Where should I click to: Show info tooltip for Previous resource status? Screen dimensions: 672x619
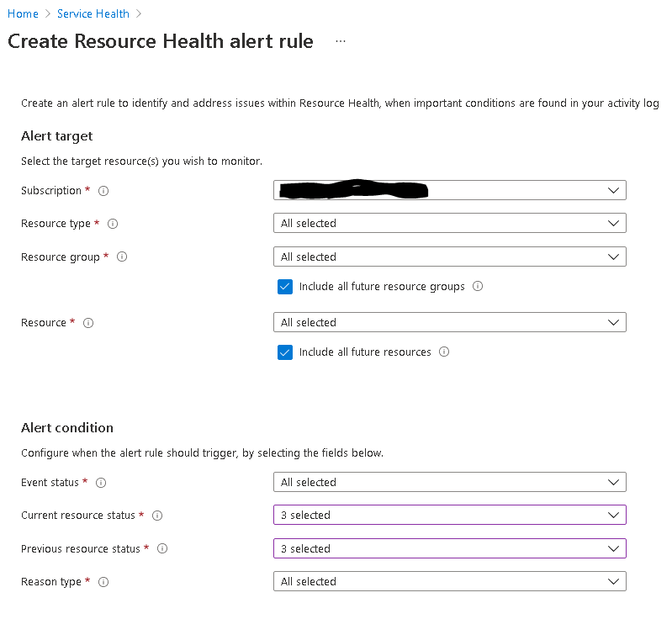coord(162,548)
